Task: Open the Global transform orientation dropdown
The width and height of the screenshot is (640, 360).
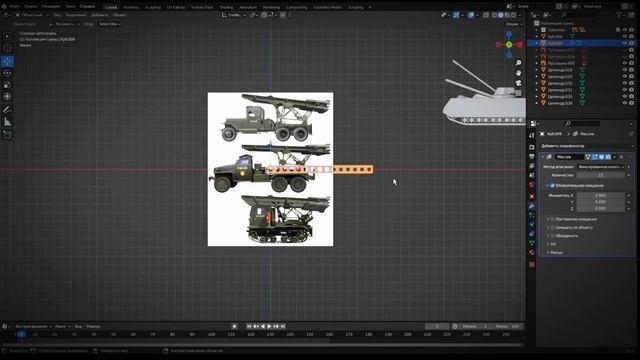Action: tap(234, 15)
